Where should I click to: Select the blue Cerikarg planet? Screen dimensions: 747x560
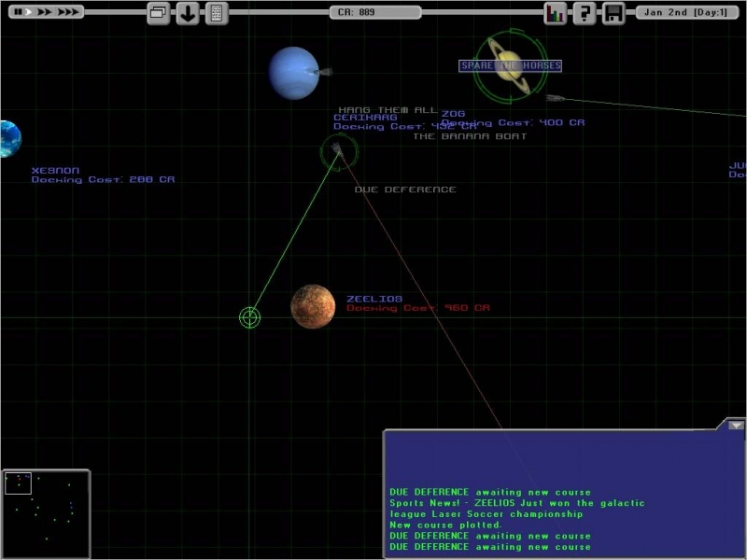click(293, 73)
